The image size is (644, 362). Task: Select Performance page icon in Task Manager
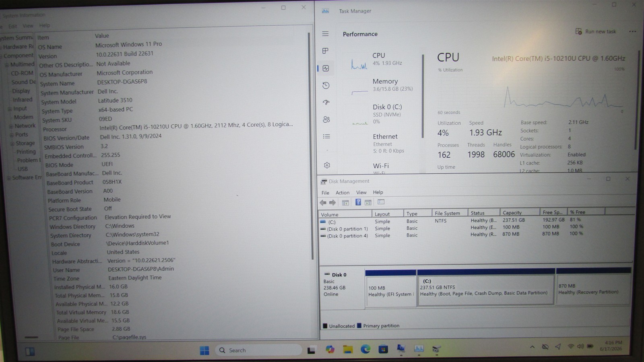coord(326,68)
